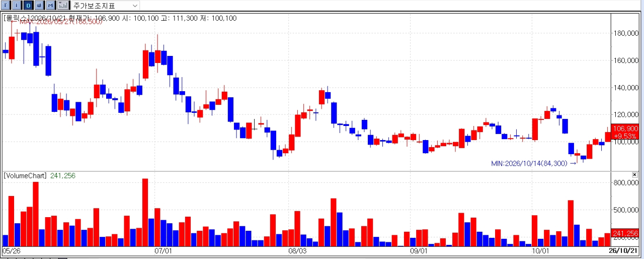Select the daily (D) period button

pos(28,5)
